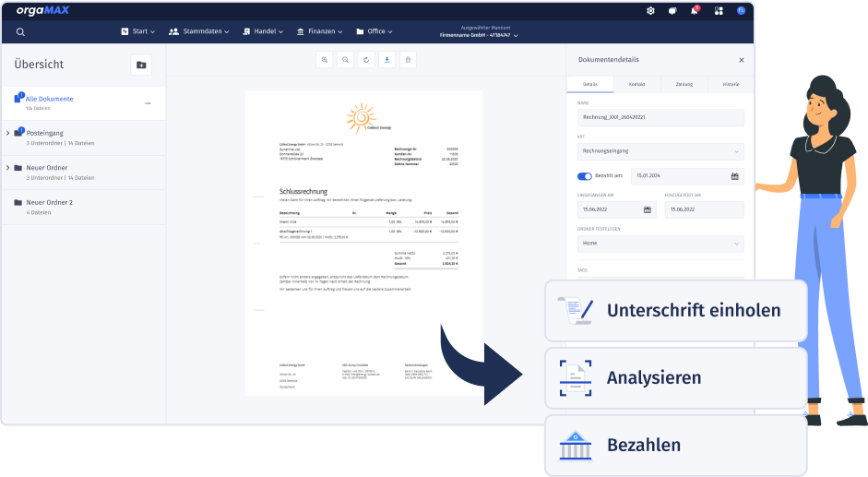
Task: Click the Name field Rechnung_XXX_260420221
Action: click(x=660, y=117)
